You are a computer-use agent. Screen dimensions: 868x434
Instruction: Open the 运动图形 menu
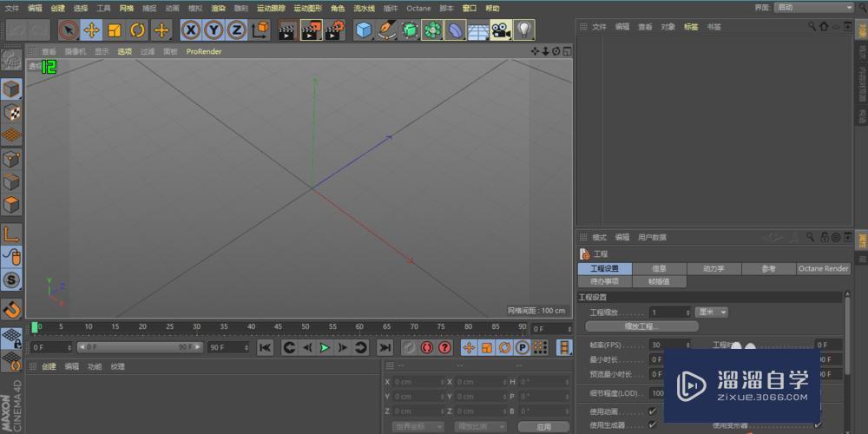tap(307, 9)
